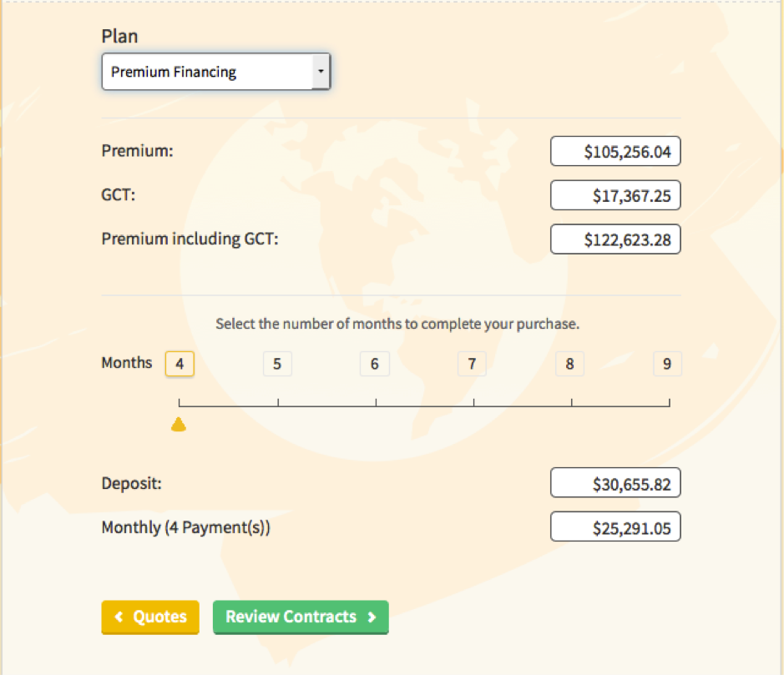Image resolution: width=784 pixels, height=675 pixels.
Task: Choose the 5 months option
Action: [277, 364]
